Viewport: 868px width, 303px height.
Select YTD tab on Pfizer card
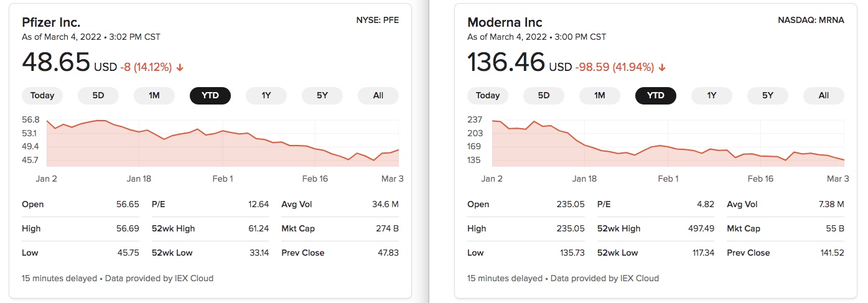[x=210, y=95]
